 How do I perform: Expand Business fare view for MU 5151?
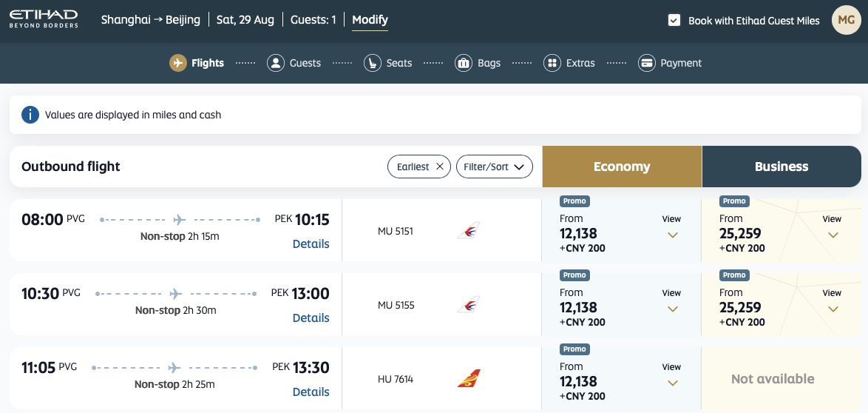[832, 226]
